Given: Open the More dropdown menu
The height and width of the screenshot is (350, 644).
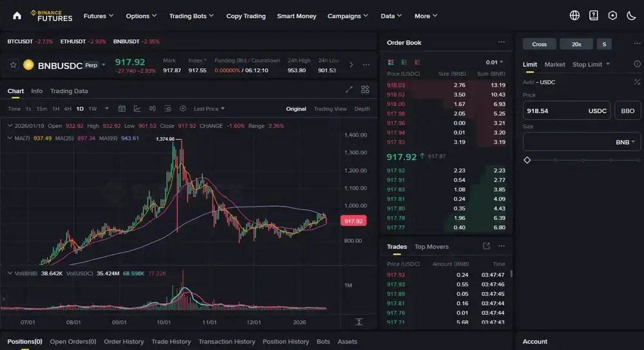Looking at the screenshot, I should [426, 16].
